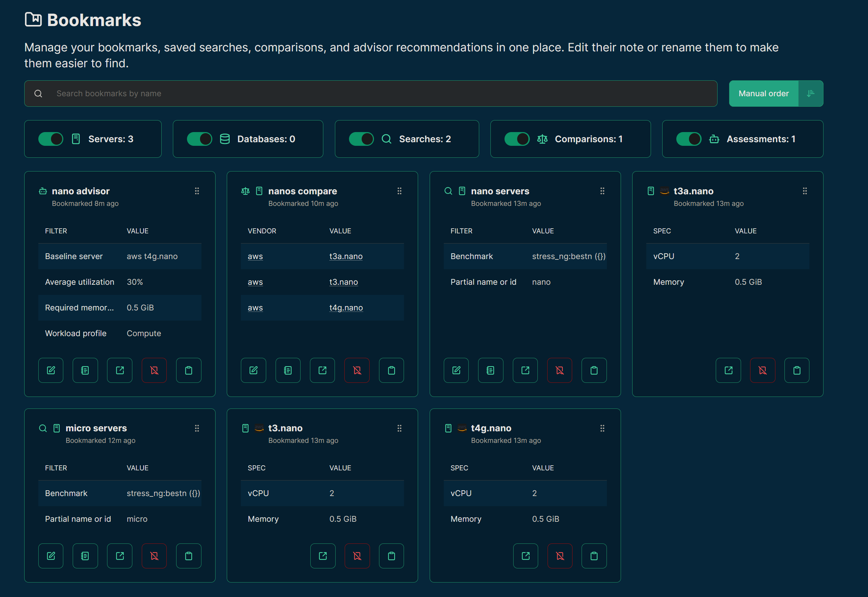Toggle the Searches filter switch
This screenshot has height=597, width=868.
361,139
